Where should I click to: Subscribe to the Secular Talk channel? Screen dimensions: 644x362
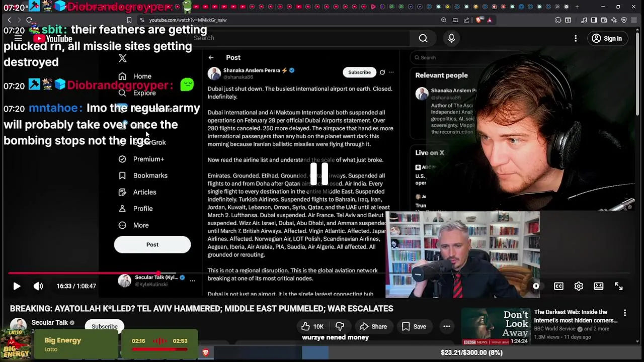[x=105, y=326]
